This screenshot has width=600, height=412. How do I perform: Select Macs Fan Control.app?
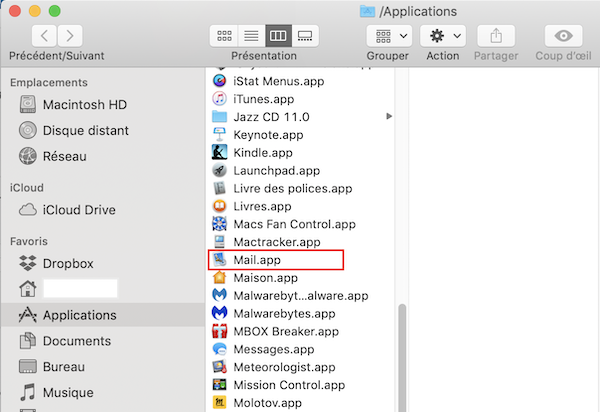(x=294, y=224)
